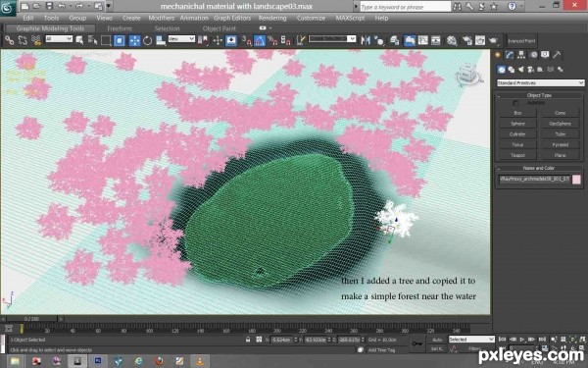The width and height of the screenshot is (588, 368).
Task: Activate the Select and Scale tool
Action: click(161, 40)
